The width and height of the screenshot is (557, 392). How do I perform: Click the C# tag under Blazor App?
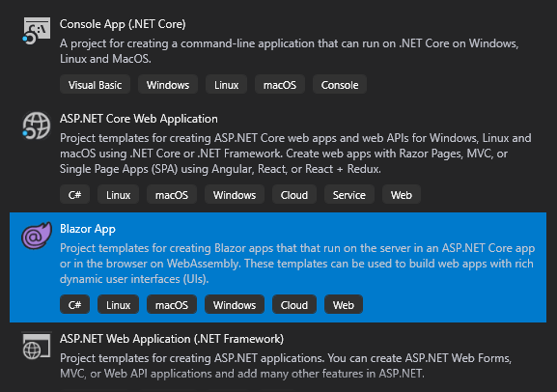(x=74, y=304)
